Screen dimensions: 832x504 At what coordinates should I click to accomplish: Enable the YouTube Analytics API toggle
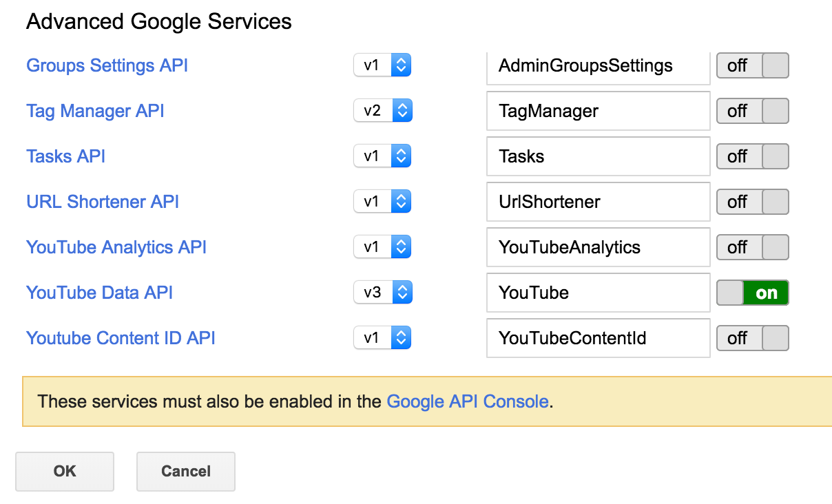(752, 247)
